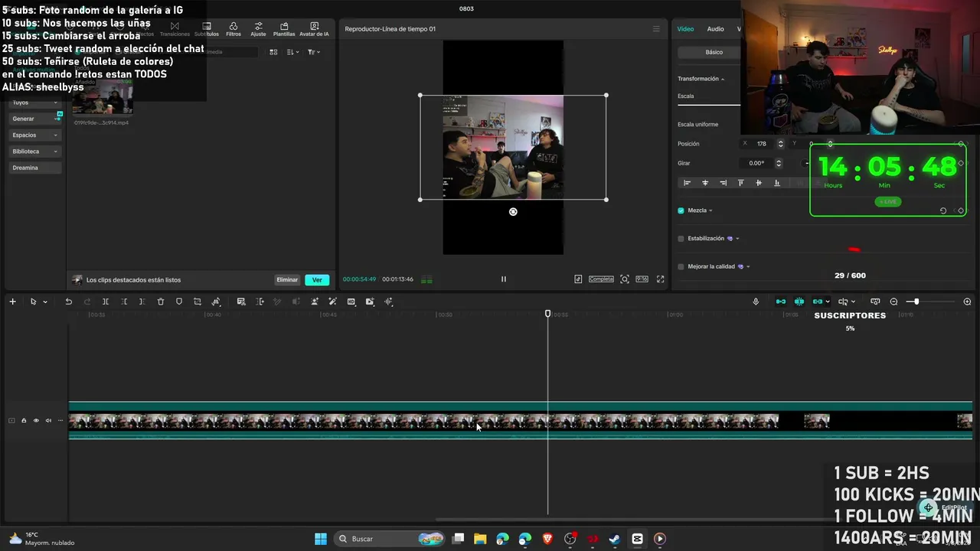Click the Girar rotation value field

[x=756, y=163]
